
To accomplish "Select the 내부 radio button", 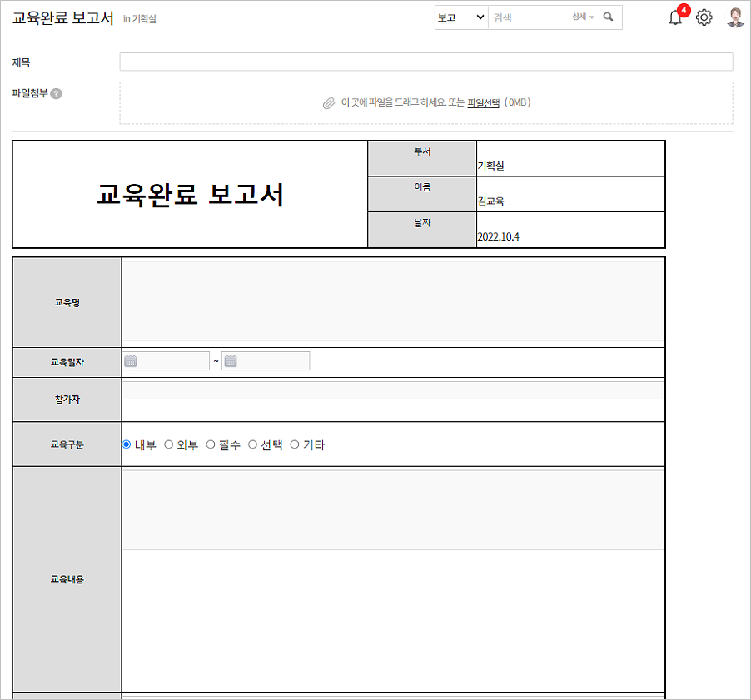I will (127, 445).
